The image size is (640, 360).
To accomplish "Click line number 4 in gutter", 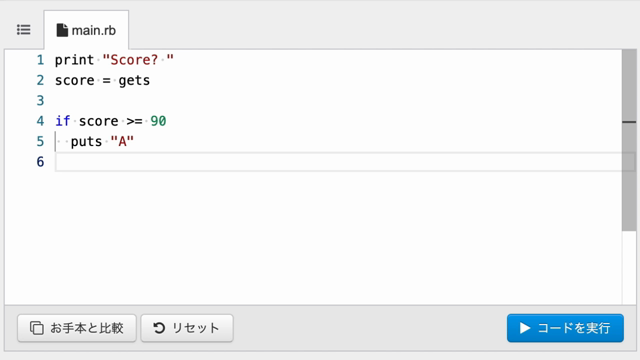I will (x=40, y=121).
